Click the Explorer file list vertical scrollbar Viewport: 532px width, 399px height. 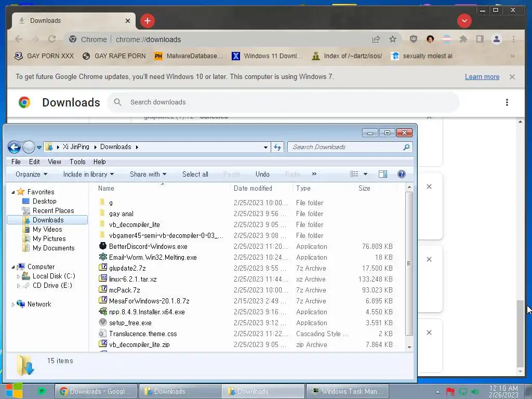pos(409,263)
